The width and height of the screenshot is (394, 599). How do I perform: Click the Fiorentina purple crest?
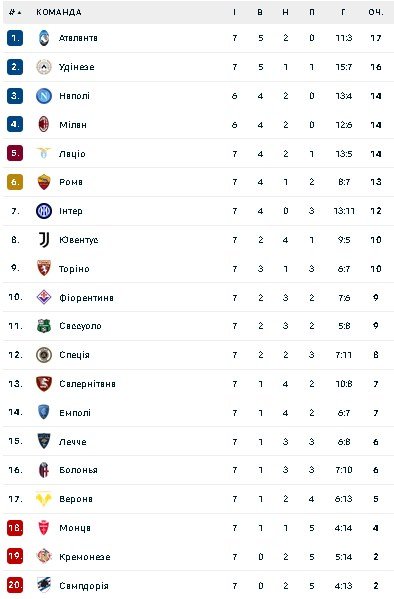(44, 297)
